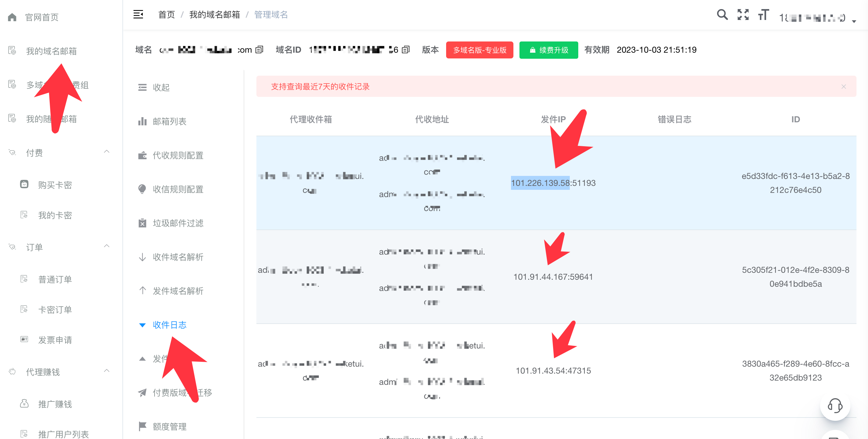Click the 收起 collapse menu icon
Viewport: 868px width, 439px height.
(x=142, y=87)
